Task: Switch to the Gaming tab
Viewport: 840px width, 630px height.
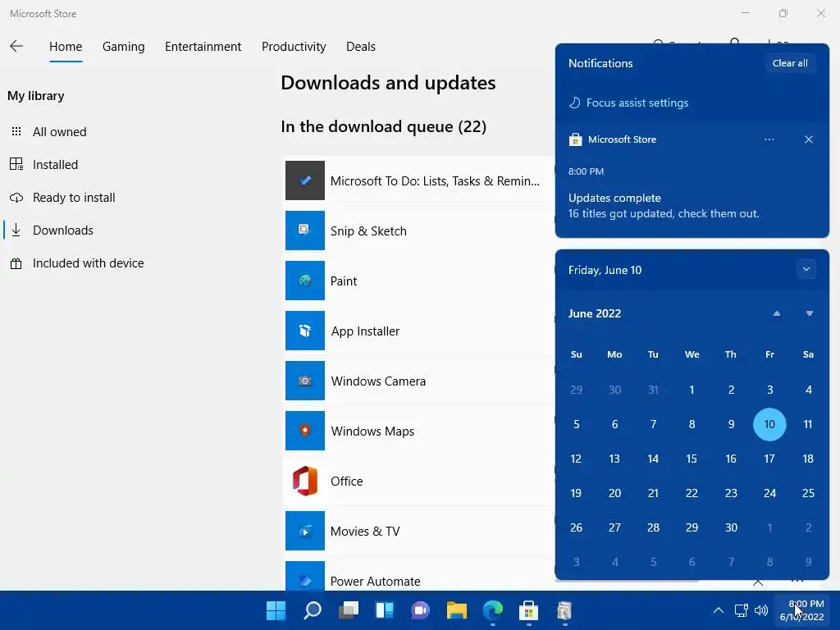Action: click(x=124, y=47)
